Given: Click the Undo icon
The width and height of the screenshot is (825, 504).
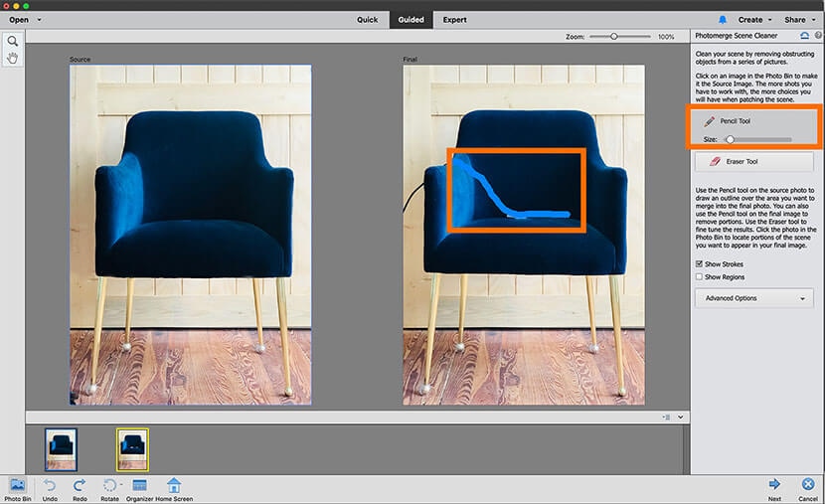Looking at the screenshot, I should click(x=50, y=485).
